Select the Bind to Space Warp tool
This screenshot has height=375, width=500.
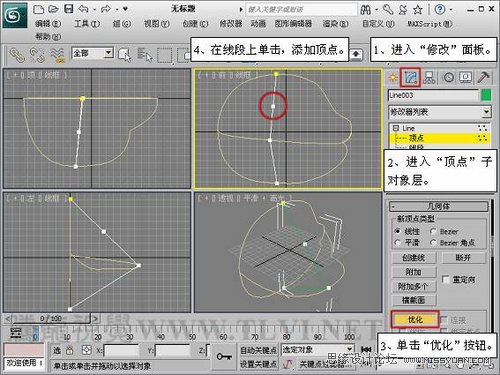click(x=58, y=55)
